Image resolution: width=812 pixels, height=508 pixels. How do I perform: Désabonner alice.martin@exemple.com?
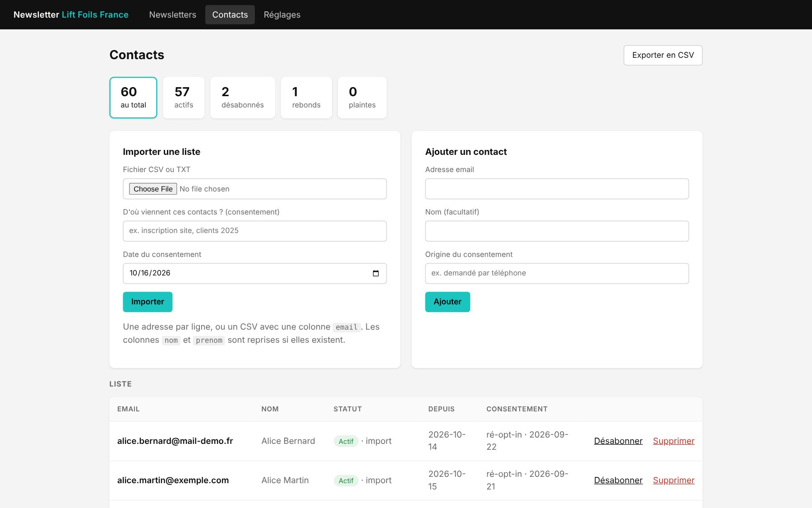click(x=618, y=480)
